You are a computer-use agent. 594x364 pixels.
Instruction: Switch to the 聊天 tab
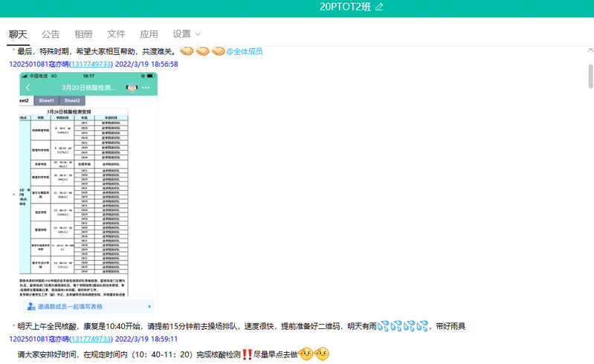click(x=18, y=34)
